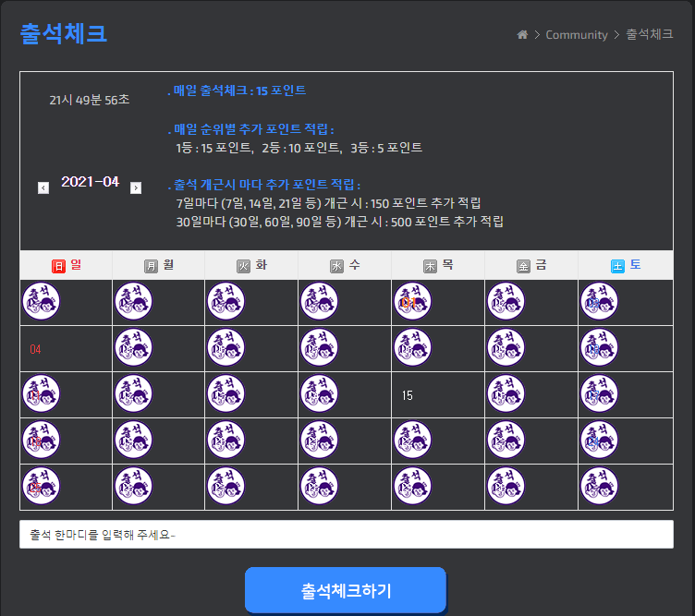This screenshot has width=695, height=616.
Task: Click the blue 土 Saturday icon
Action: click(x=617, y=266)
